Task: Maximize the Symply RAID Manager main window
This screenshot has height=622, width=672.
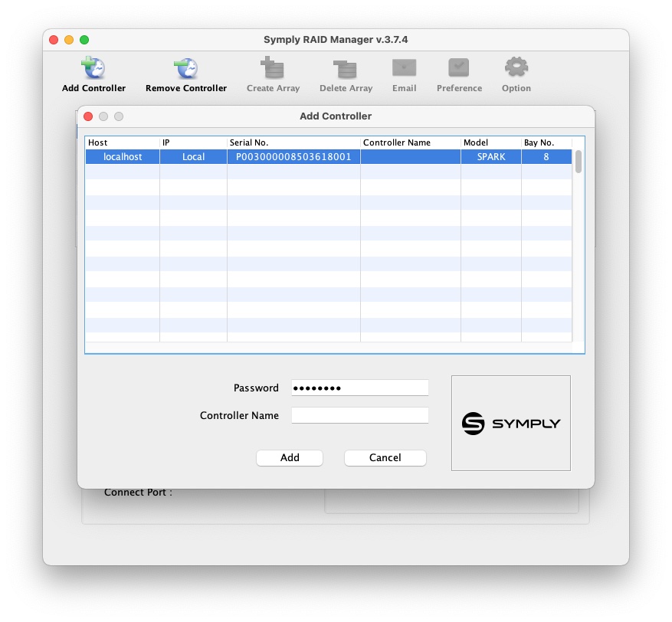Action: [84, 40]
